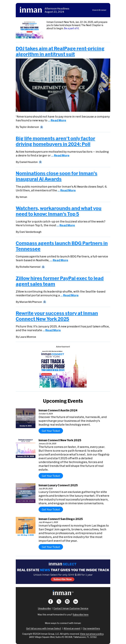Get Your Ticket for Inman Connect Austin 2024
The image size is (126, 644).
click(x=51, y=431)
